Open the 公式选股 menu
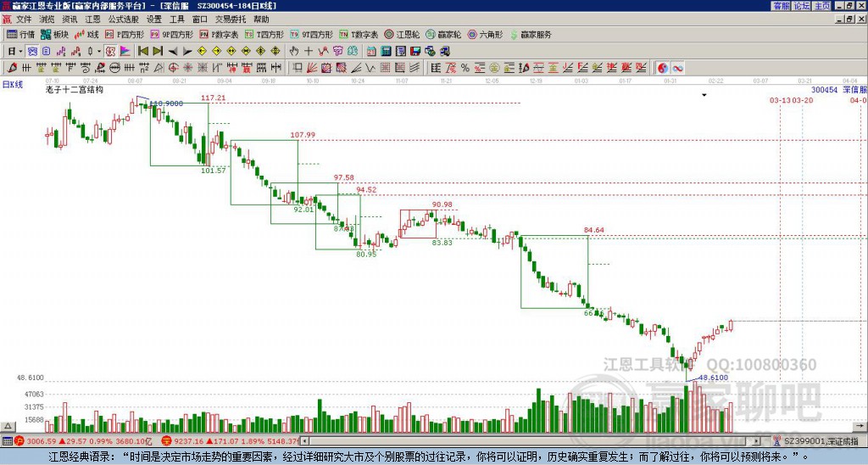Viewport: 868px width, 465px height. point(123,20)
